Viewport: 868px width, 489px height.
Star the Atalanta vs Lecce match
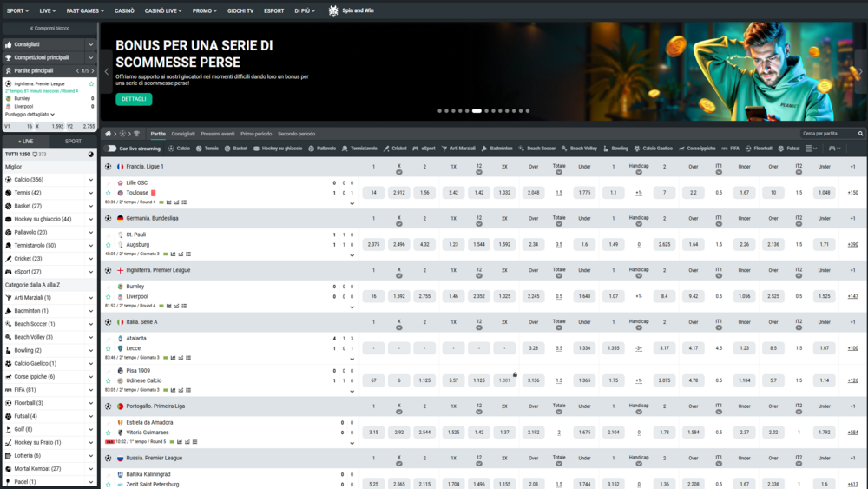click(108, 349)
